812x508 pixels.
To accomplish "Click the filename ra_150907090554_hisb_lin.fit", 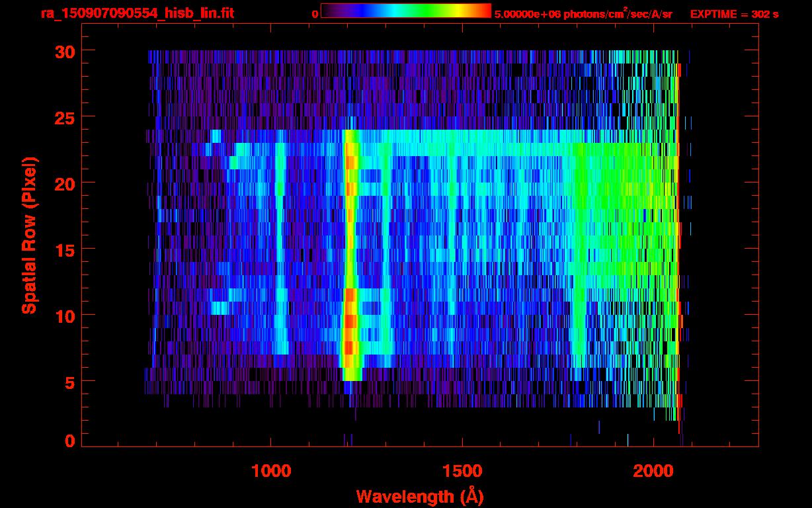I will [x=137, y=13].
